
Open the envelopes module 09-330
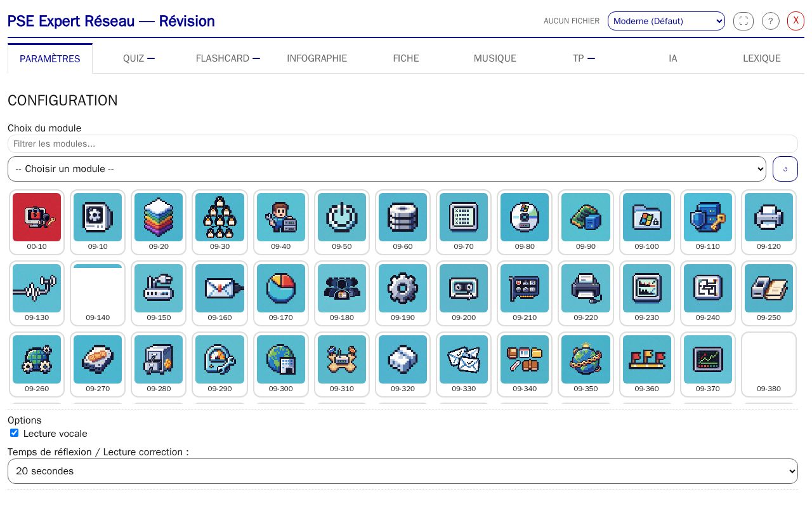[464, 364]
